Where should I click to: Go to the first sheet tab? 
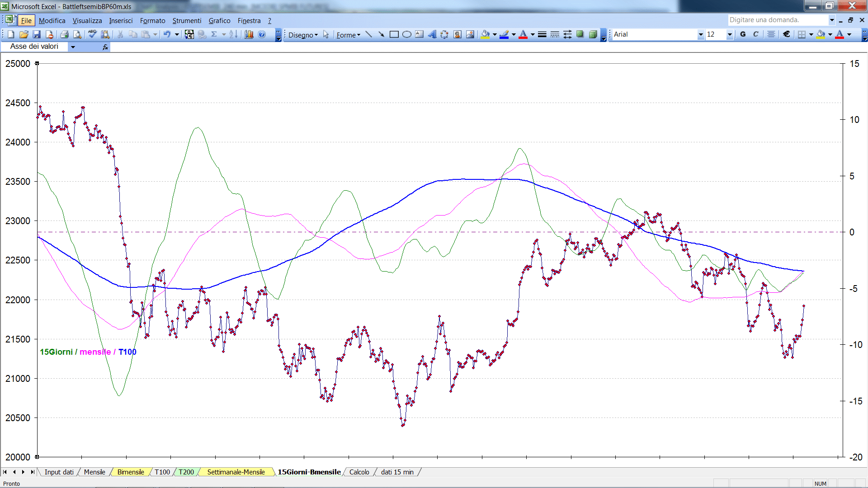click(x=5, y=472)
